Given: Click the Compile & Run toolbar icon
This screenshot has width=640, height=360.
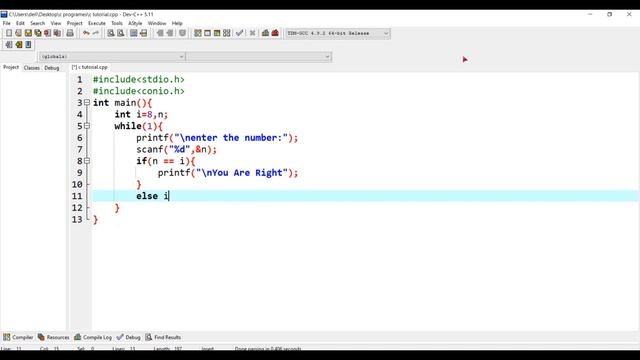Looking at the screenshot, I should coord(217,33).
